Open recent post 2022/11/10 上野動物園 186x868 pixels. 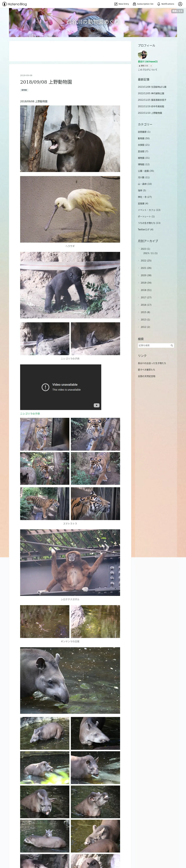(x=150, y=113)
